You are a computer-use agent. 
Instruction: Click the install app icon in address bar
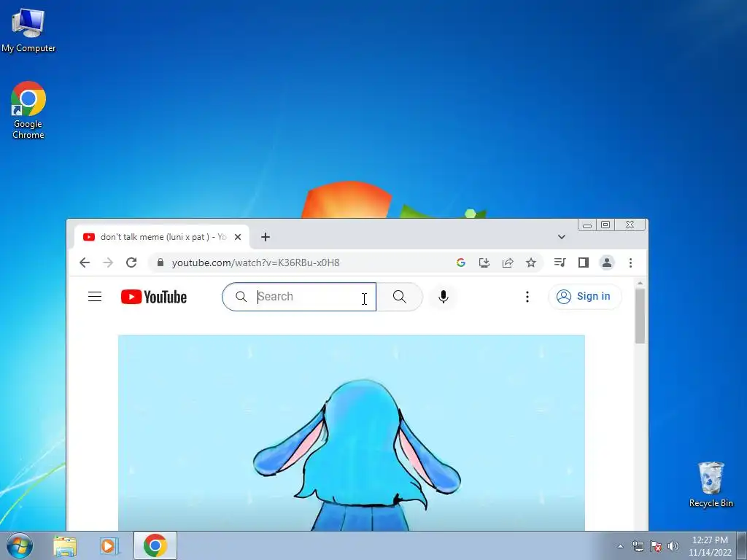484,262
